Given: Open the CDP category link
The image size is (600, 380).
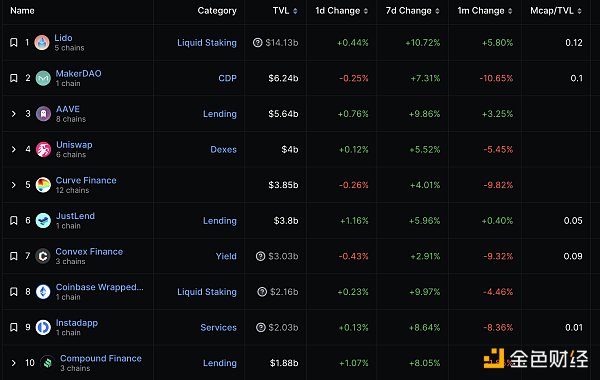Looking at the screenshot, I should 227,78.
